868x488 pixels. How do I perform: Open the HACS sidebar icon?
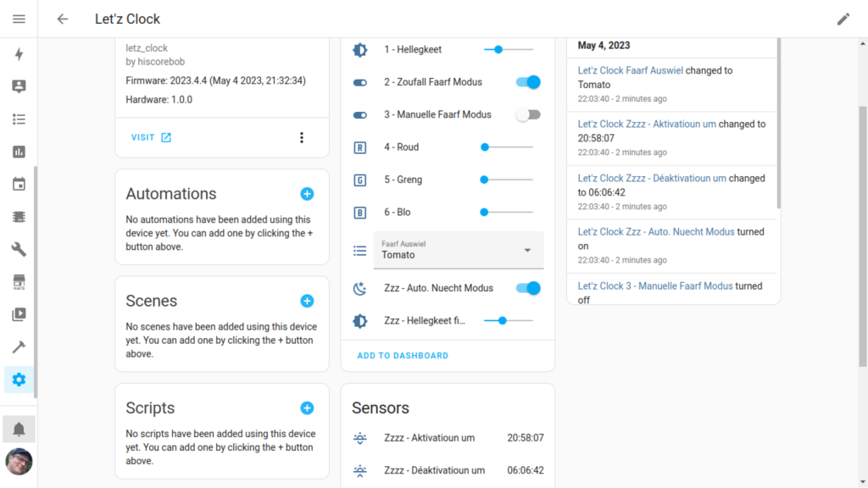coord(19,281)
